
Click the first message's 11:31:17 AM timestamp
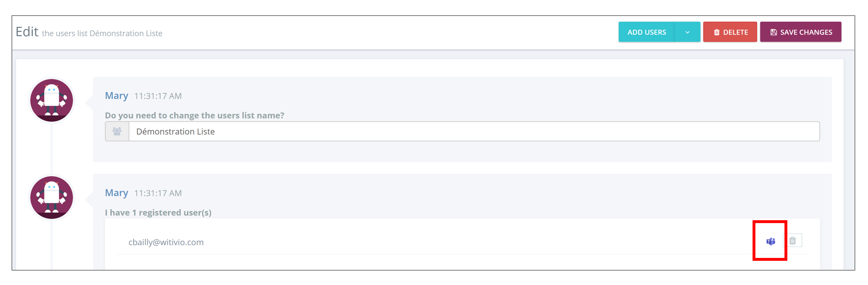pyautogui.click(x=158, y=96)
